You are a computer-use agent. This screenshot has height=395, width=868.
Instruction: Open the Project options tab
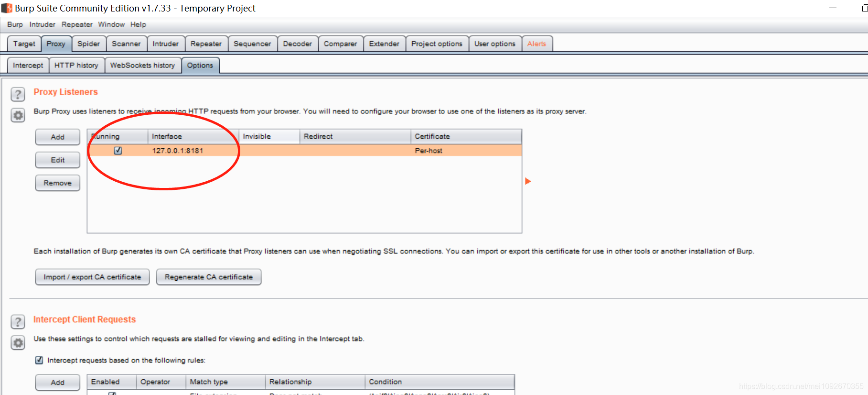tap(437, 44)
